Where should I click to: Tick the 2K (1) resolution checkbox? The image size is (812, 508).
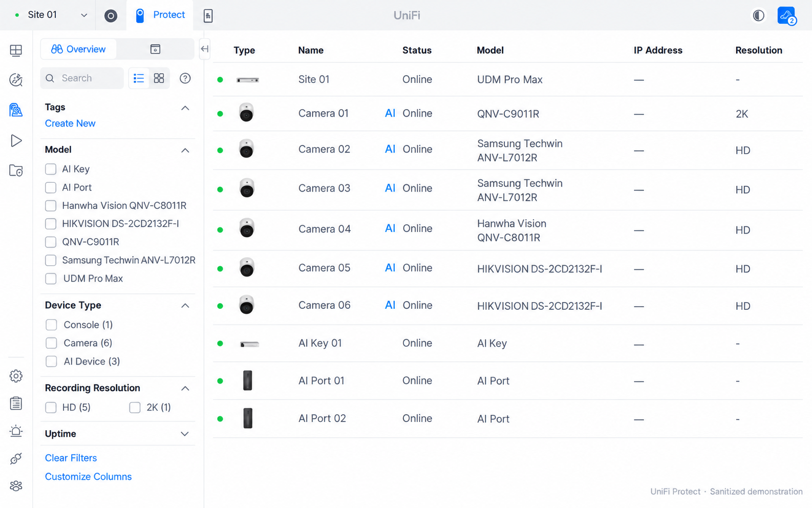click(x=135, y=408)
